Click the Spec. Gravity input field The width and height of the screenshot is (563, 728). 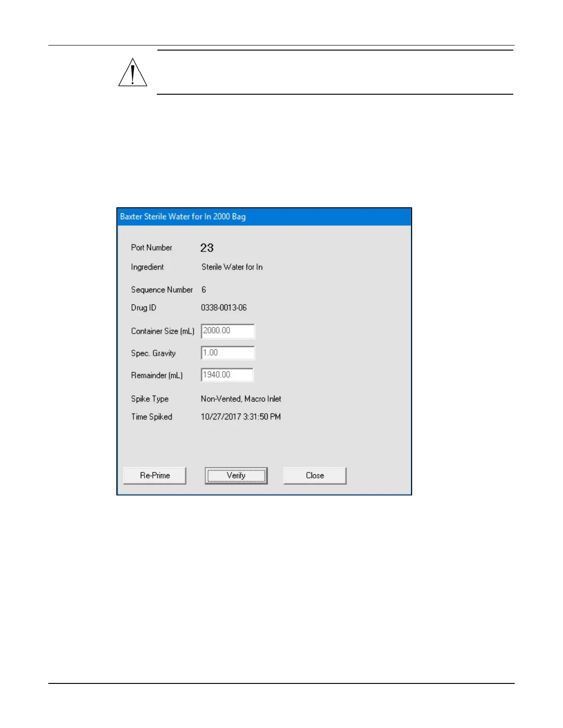228,353
